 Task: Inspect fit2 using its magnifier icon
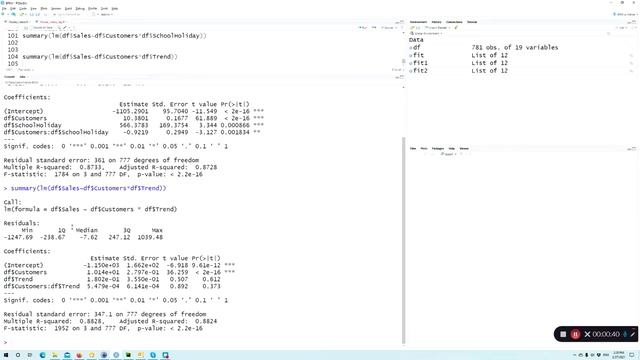(631, 71)
